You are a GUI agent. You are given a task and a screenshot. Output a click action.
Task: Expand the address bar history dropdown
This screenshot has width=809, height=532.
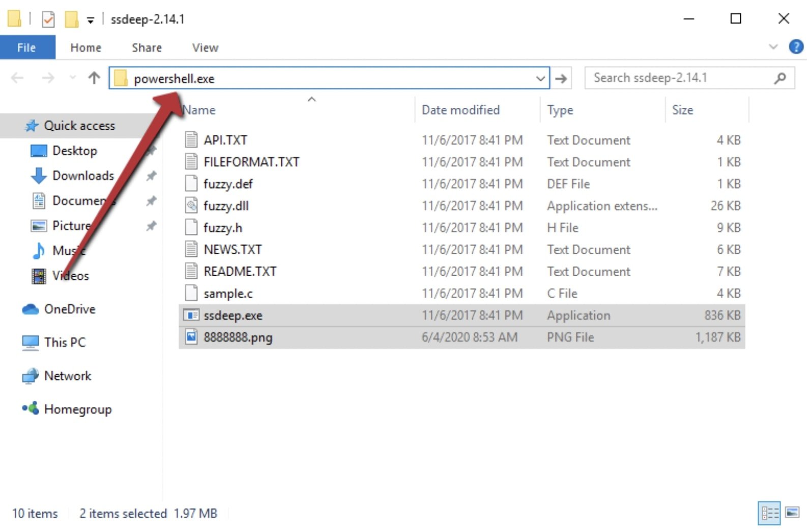click(x=540, y=78)
